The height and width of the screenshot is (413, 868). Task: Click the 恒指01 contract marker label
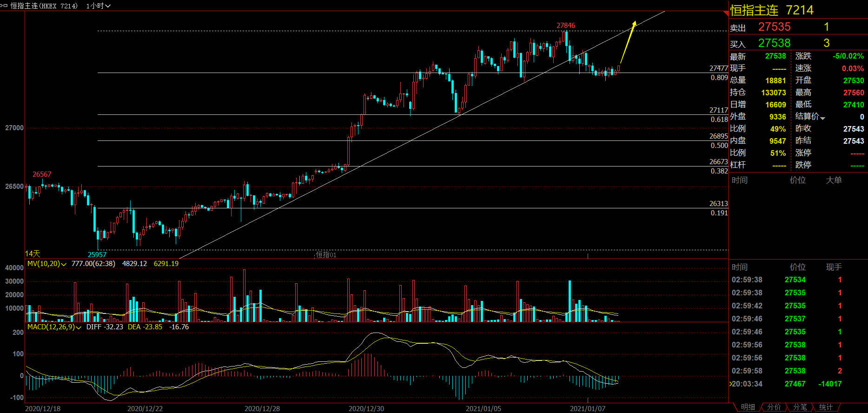coord(326,255)
